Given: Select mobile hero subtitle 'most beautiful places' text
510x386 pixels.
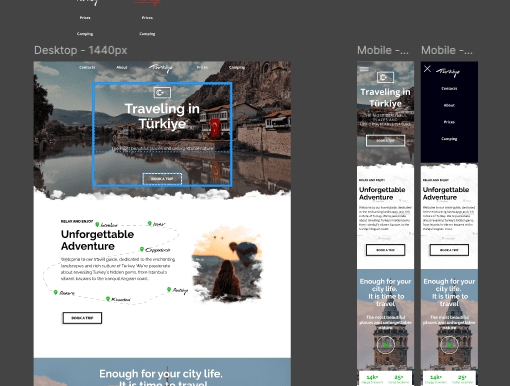Looking at the screenshot, I should tap(386, 119).
